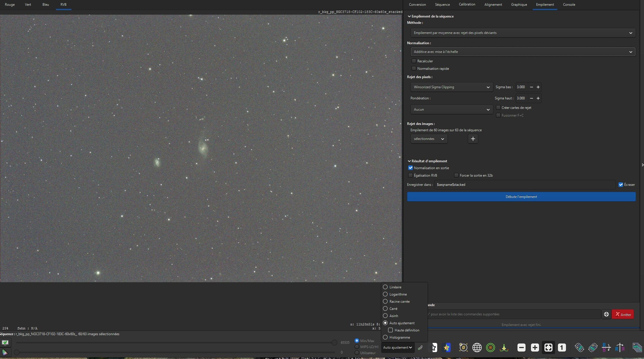Open the Console tab

pos(569,5)
